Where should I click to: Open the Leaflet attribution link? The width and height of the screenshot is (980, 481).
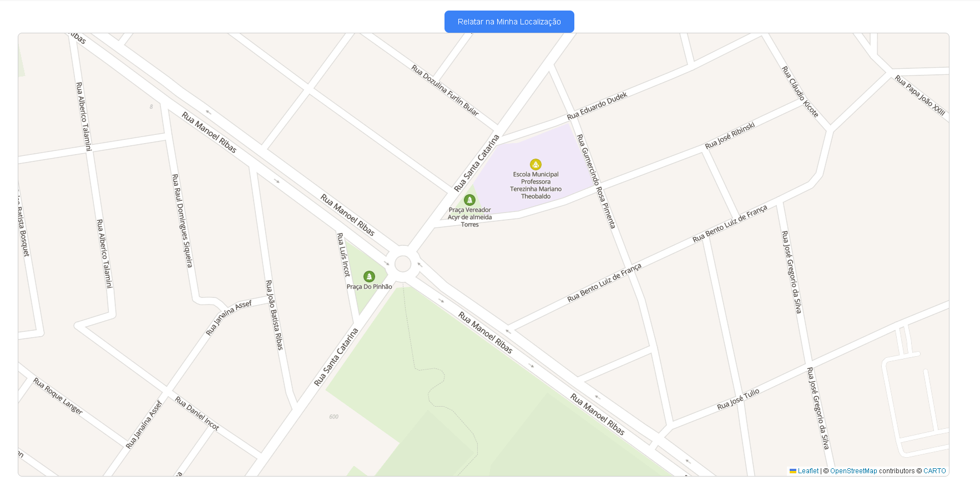(808, 471)
